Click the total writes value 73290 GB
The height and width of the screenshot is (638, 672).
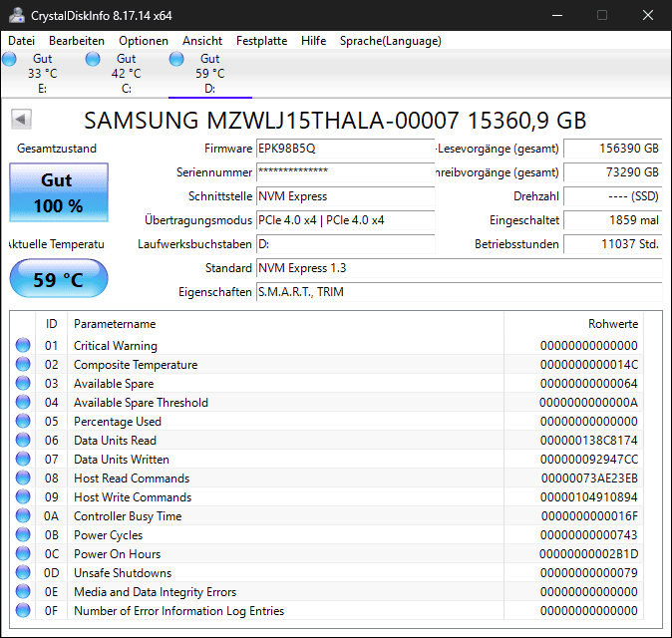tap(613, 172)
